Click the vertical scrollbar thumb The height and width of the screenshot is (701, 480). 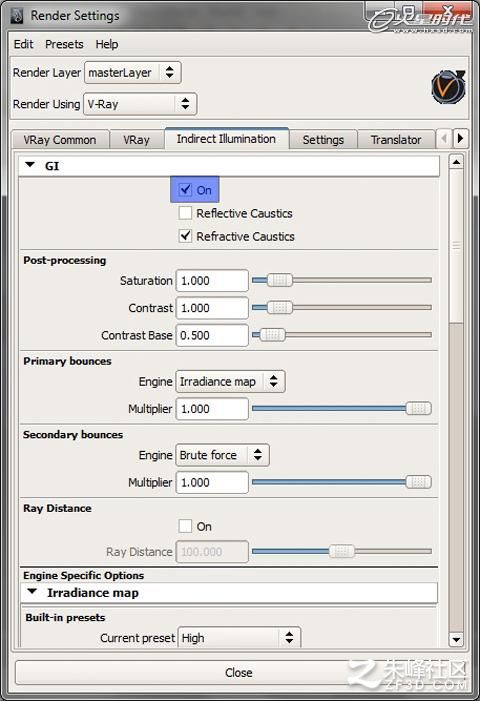pyautogui.click(x=456, y=246)
